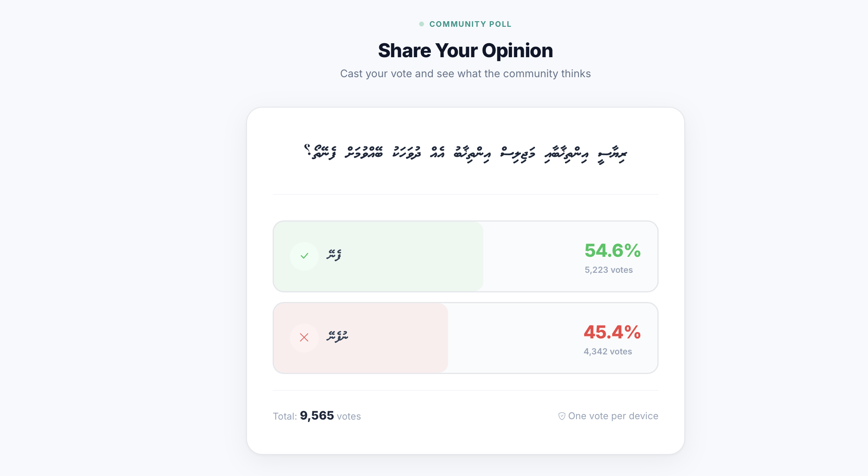
Task: Click the Cast your vote subtitle
Action: coord(465,74)
